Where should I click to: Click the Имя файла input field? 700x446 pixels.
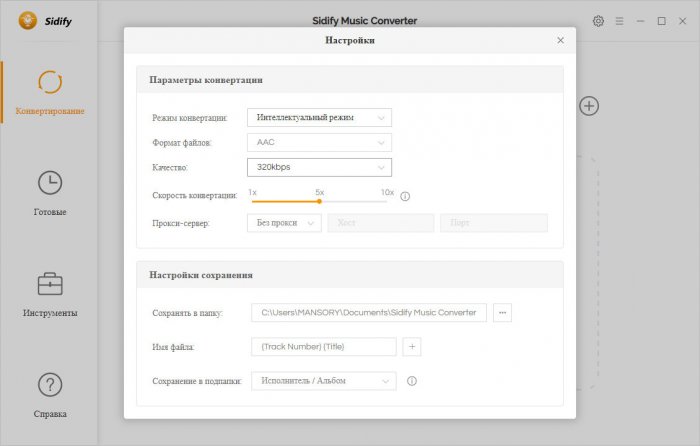pyautogui.click(x=323, y=347)
